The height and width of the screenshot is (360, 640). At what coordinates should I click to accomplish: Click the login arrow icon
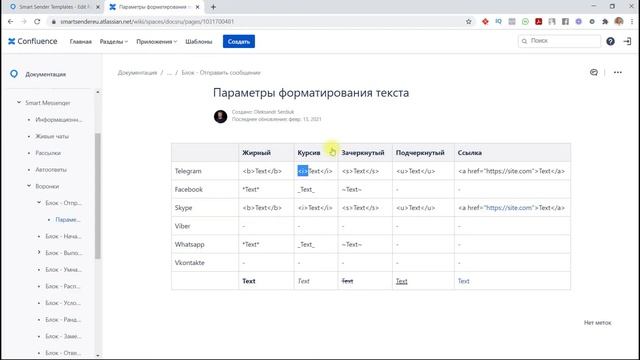[627, 41]
